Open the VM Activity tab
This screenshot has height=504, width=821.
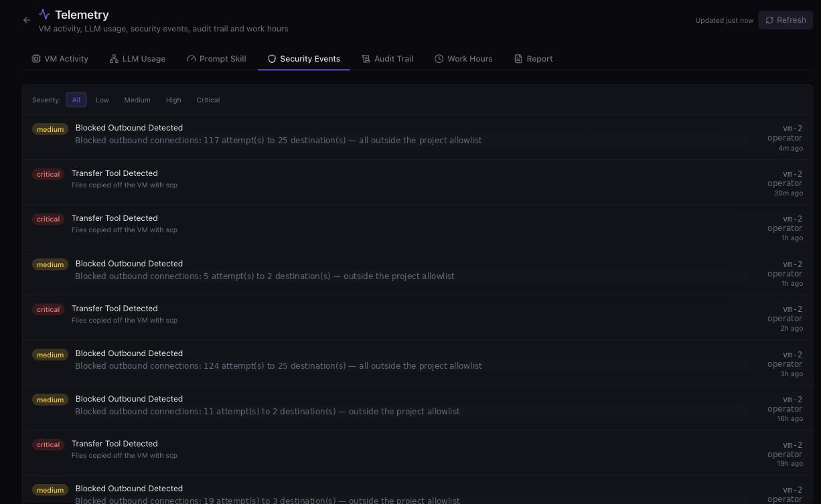pos(60,59)
